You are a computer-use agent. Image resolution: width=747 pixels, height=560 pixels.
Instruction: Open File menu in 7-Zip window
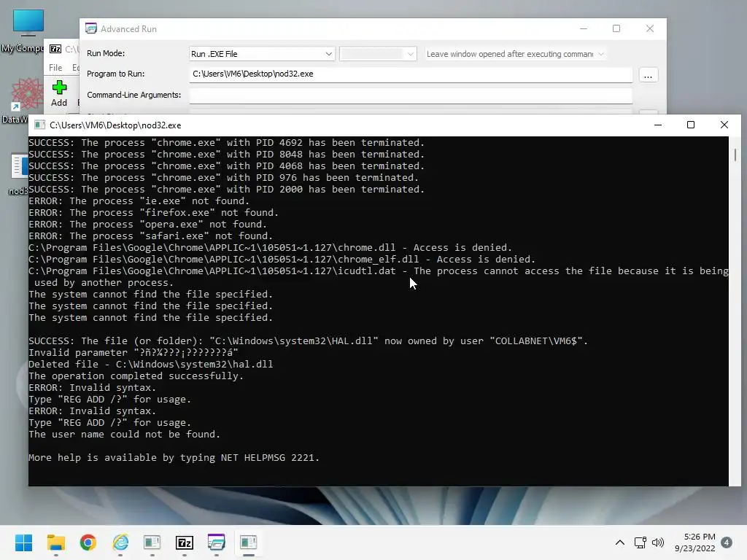(55, 68)
